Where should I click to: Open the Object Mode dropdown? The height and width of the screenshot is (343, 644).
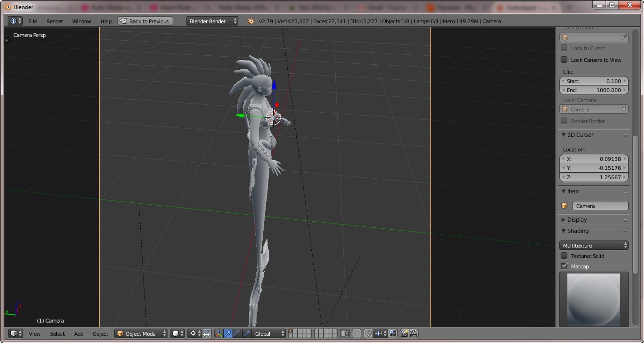tap(141, 334)
